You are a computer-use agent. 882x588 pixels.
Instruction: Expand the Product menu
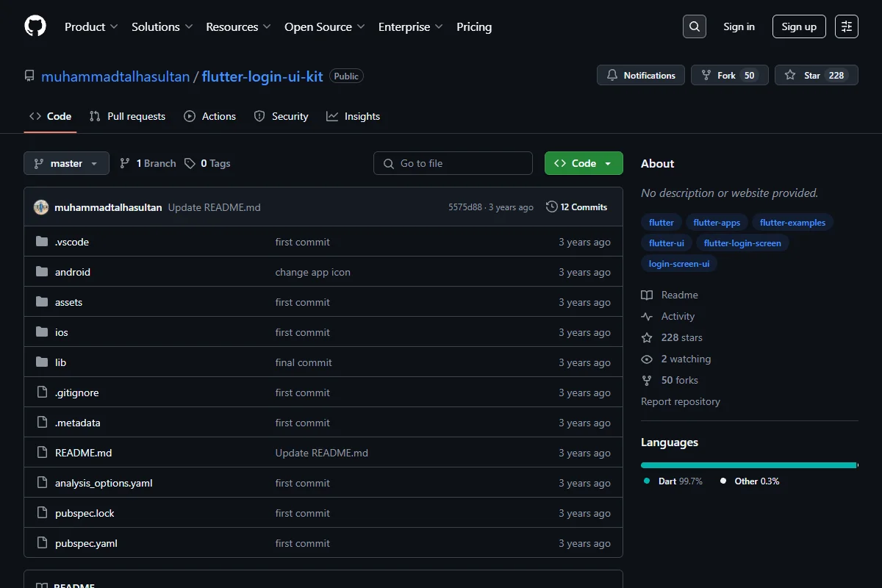[91, 26]
